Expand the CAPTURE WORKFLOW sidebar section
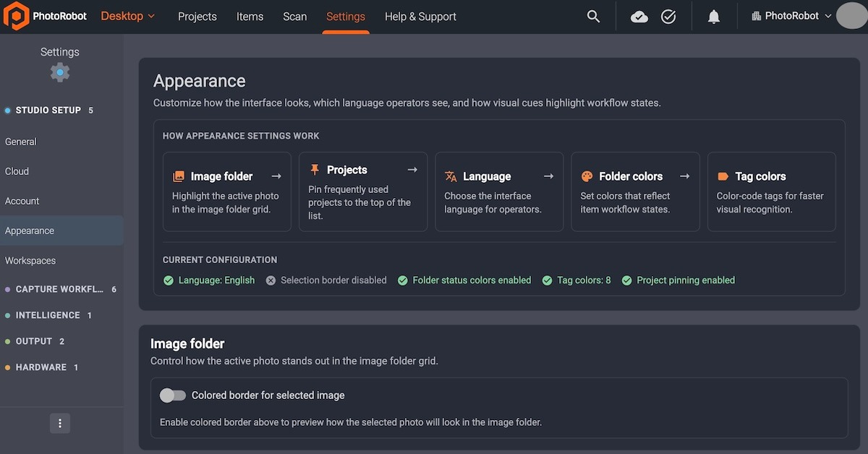 pos(61,289)
